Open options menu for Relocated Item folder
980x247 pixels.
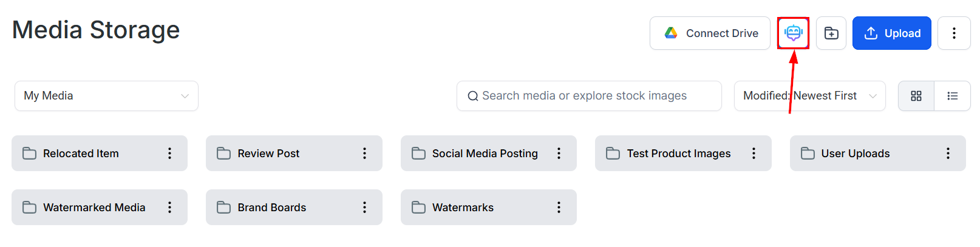[x=169, y=154]
